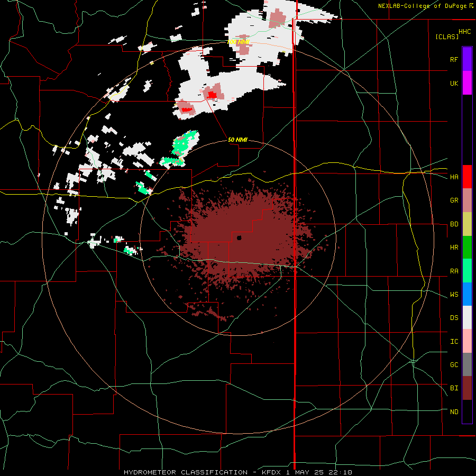The image size is (476, 476).
Task: Click the dark green HR heavy rain swatch
Action: (467, 248)
